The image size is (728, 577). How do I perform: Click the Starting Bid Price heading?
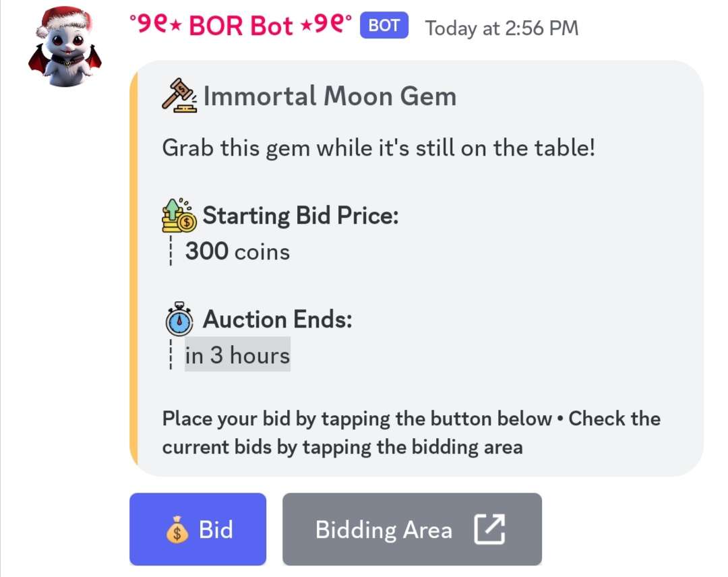click(301, 216)
